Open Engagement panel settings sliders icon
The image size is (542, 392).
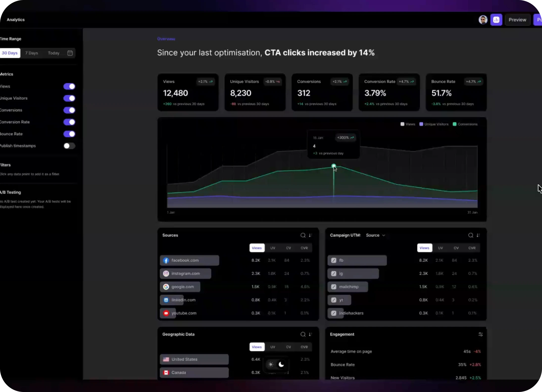pos(481,334)
